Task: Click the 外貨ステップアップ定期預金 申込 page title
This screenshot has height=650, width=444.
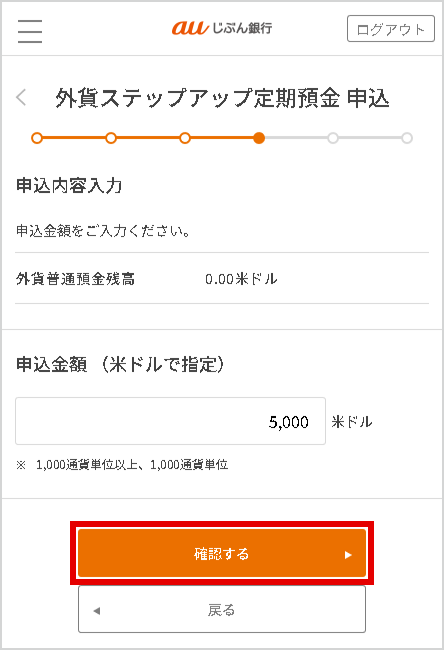Action: pos(222,98)
